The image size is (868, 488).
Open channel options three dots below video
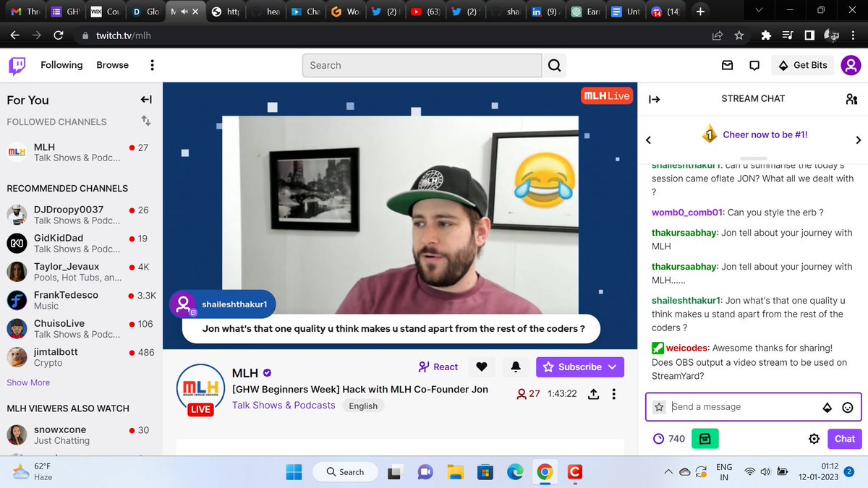point(614,394)
